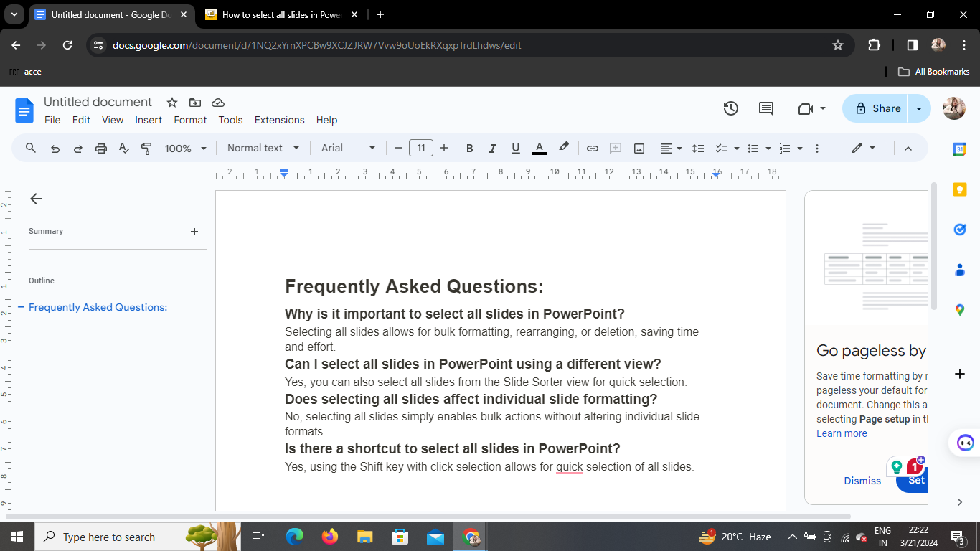The width and height of the screenshot is (980, 551).
Task: Click the spelling and grammar check icon
Action: point(124,149)
